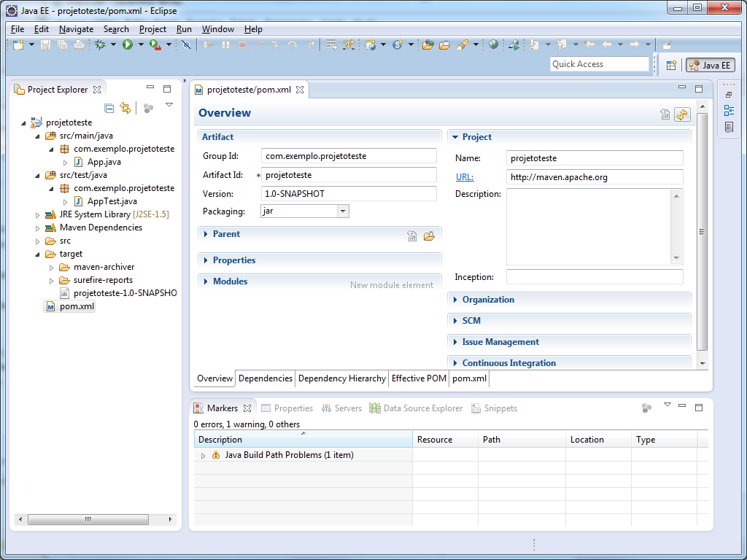This screenshot has width=747, height=560.
Task: Open Project Explorer view menu triangle
Action: coord(169,105)
